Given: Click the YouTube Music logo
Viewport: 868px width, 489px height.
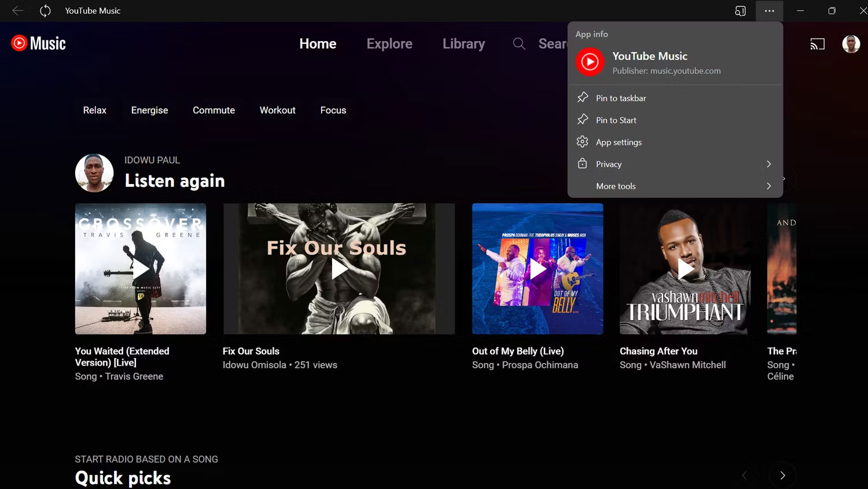Looking at the screenshot, I should click(x=37, y=43).
